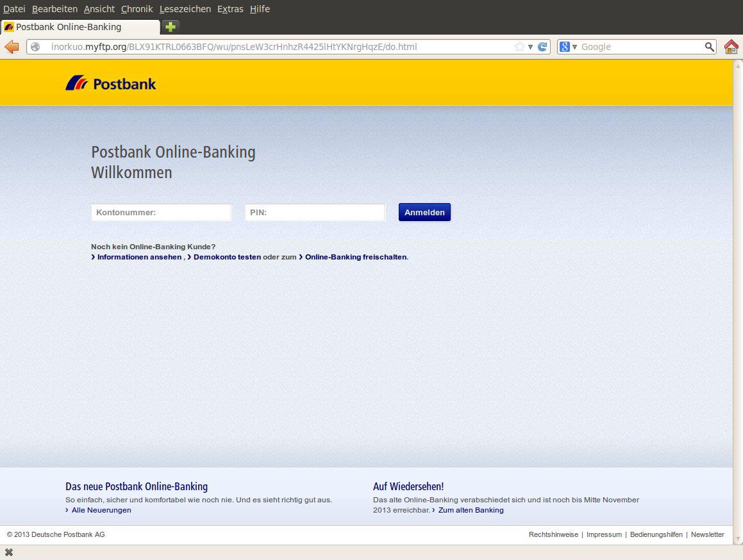This screenshot has width=743, height=560.
Task: Close the add-on bar with X icon
Action: [9, 552]
